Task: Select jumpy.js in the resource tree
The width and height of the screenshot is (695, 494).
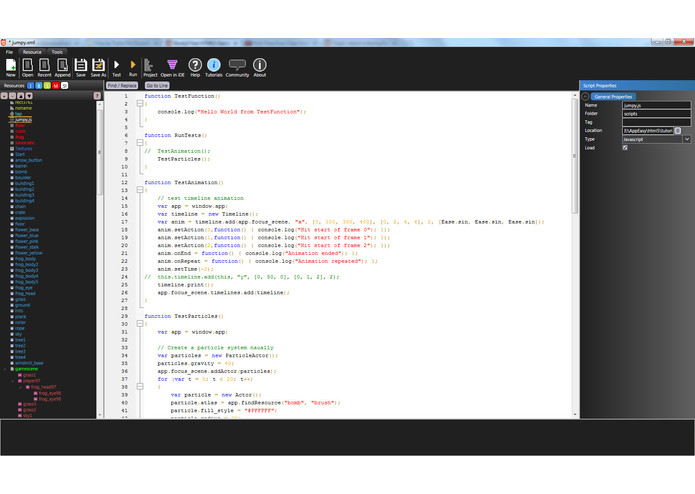Action: pyautogui.click(x=23, y=120)
